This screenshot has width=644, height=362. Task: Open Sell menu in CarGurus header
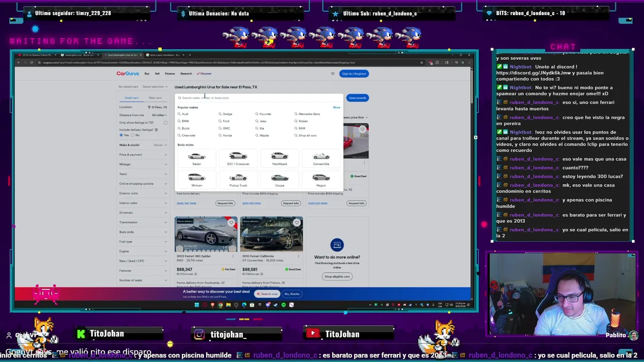(x=157, y=74)
